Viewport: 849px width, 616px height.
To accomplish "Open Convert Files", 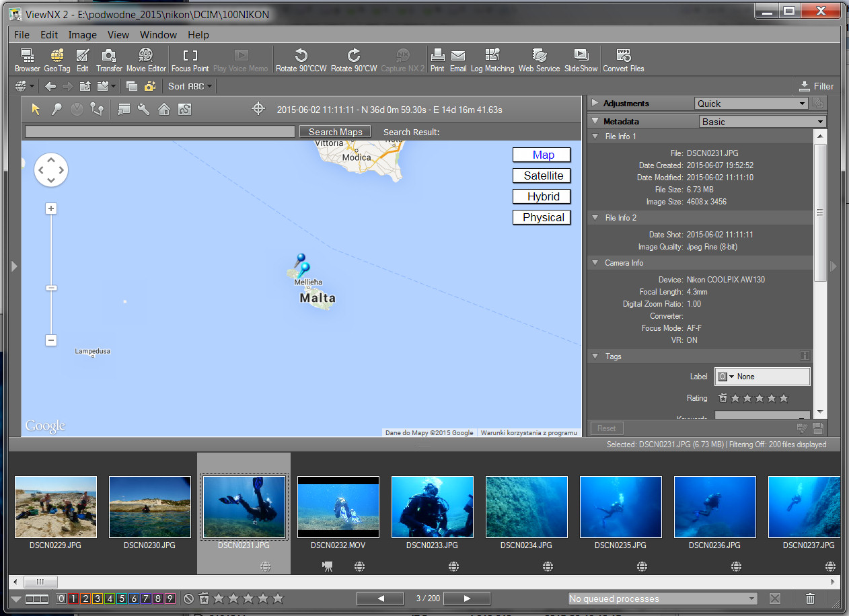I will (624, 60).
